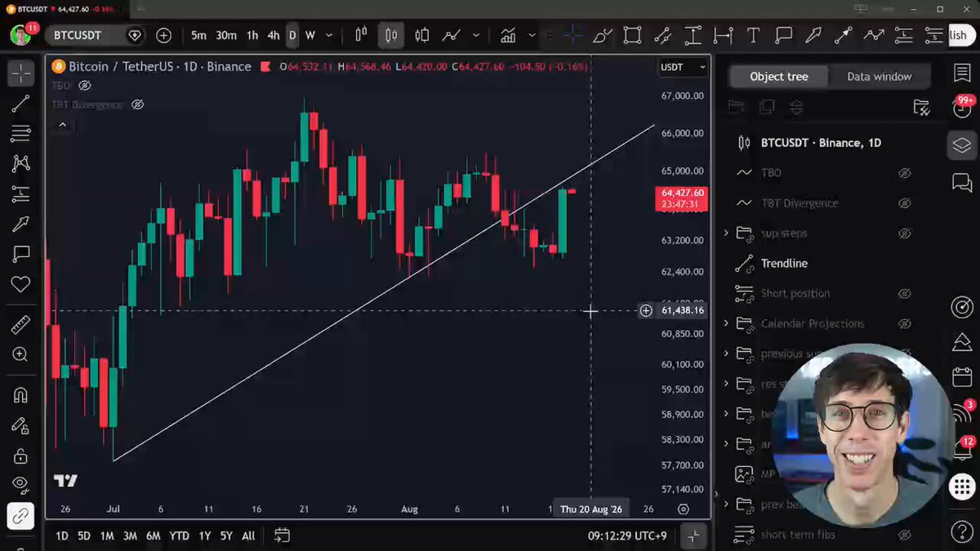Open the USDT currency dropdown
Viewport: 980px width, 551px height.
pyautogui.click(x=684, y=67)
